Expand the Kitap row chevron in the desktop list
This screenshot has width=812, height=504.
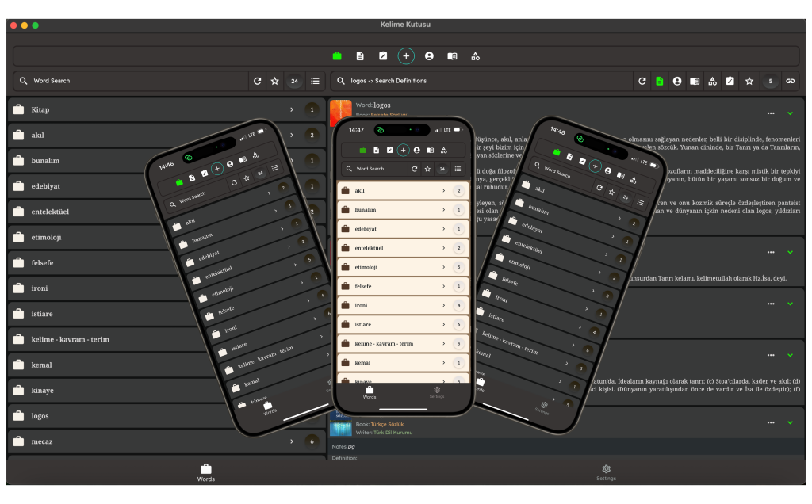pos(292,109)
